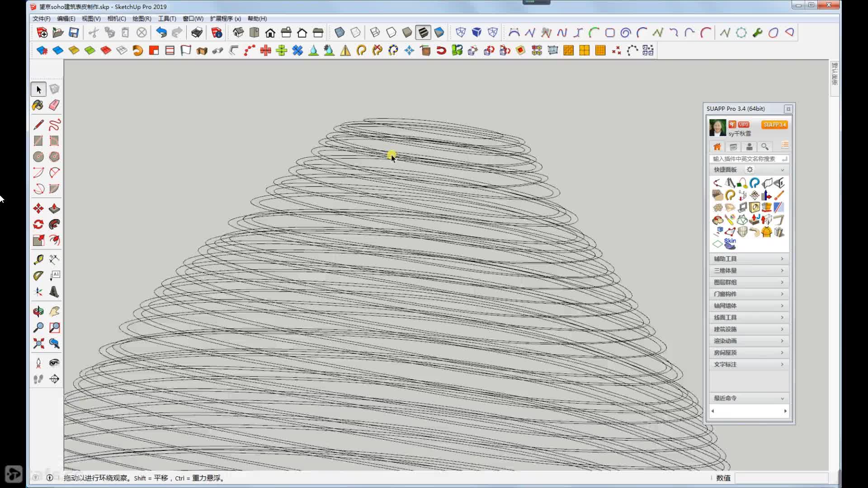This screenshot has width=868, height=488.
Task: Choose the Zoom magnifier tool
Action: tap(38, 327)
